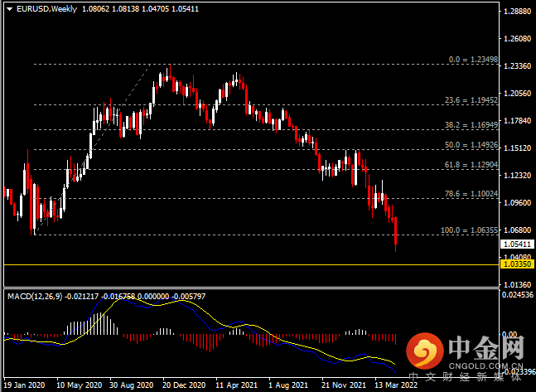536x392 pixels.
Task: Open the EURUSD chart dropdown triangle
Action: click(9, 9)
